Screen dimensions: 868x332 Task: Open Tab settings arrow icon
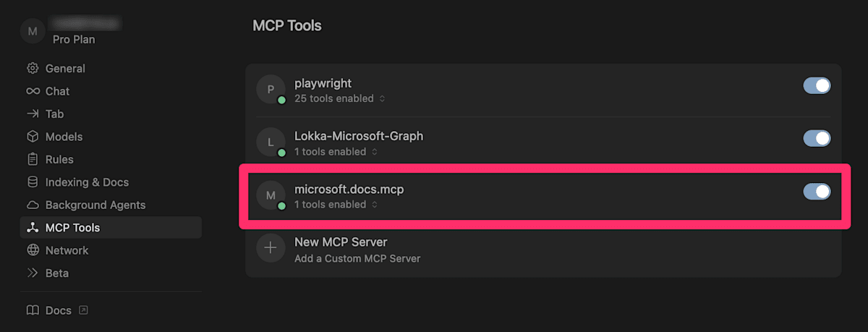click(x=33, y=114)
